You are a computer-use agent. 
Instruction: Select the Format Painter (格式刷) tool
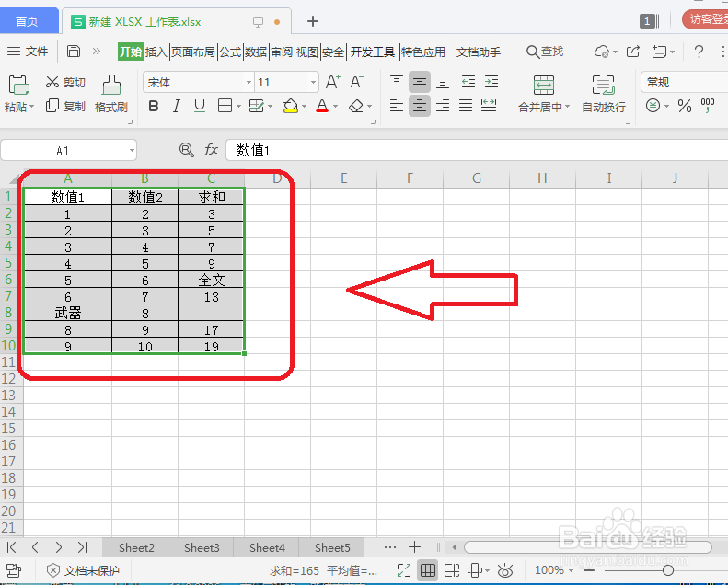111,94
